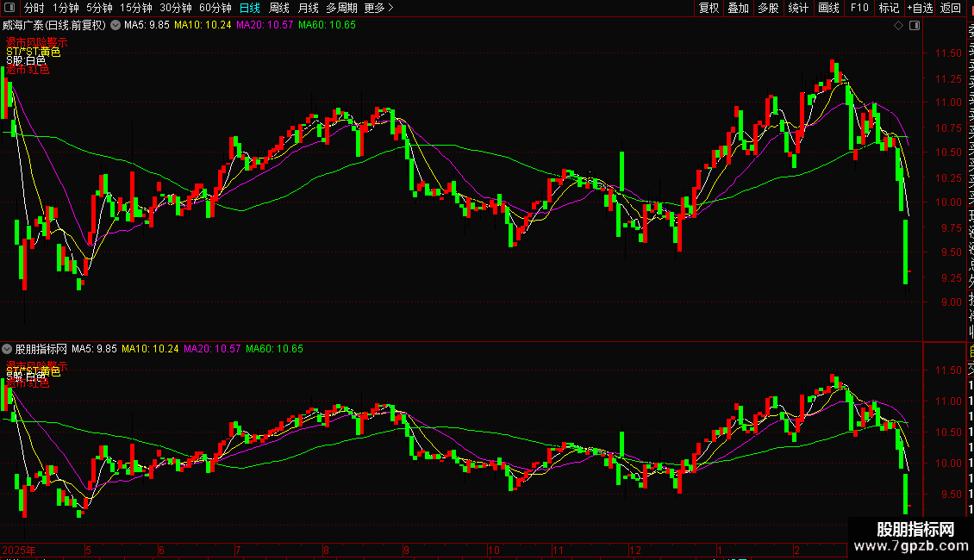The height and width of the screenshot is (560, 974).
Task: Open F10 company information
Action: click(x=859, y=8)
